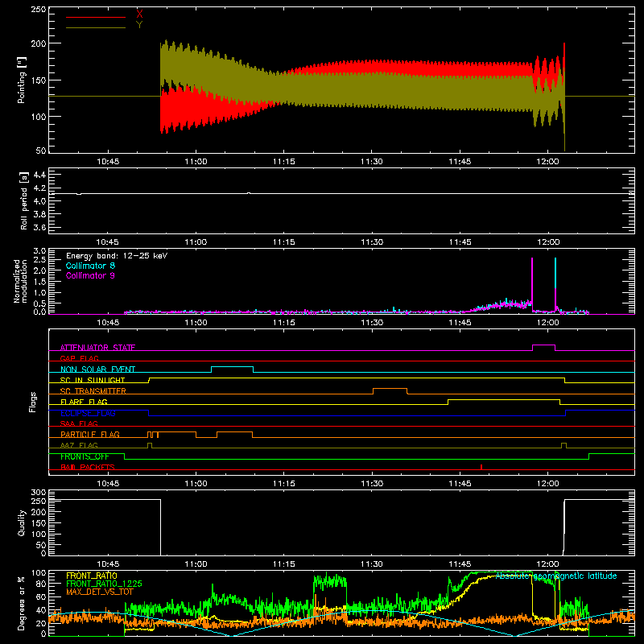Click the Collimator 9 legend entry
Viewport: 644px width, 644px height.
90,275
